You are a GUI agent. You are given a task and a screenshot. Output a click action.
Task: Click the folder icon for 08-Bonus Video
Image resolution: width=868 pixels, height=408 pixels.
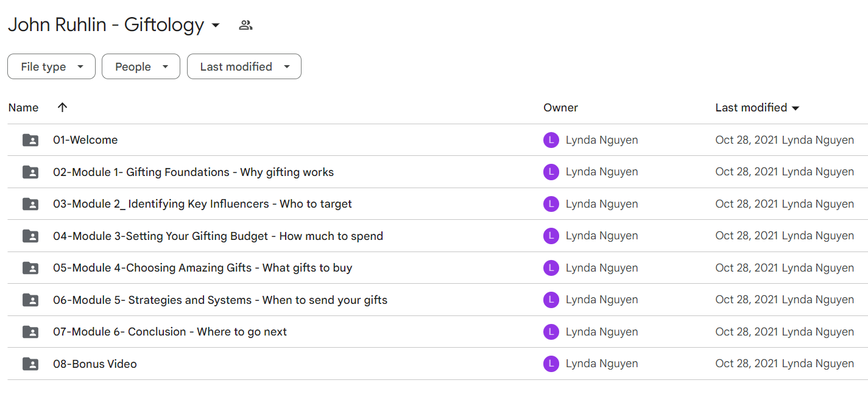click(30, 364)
